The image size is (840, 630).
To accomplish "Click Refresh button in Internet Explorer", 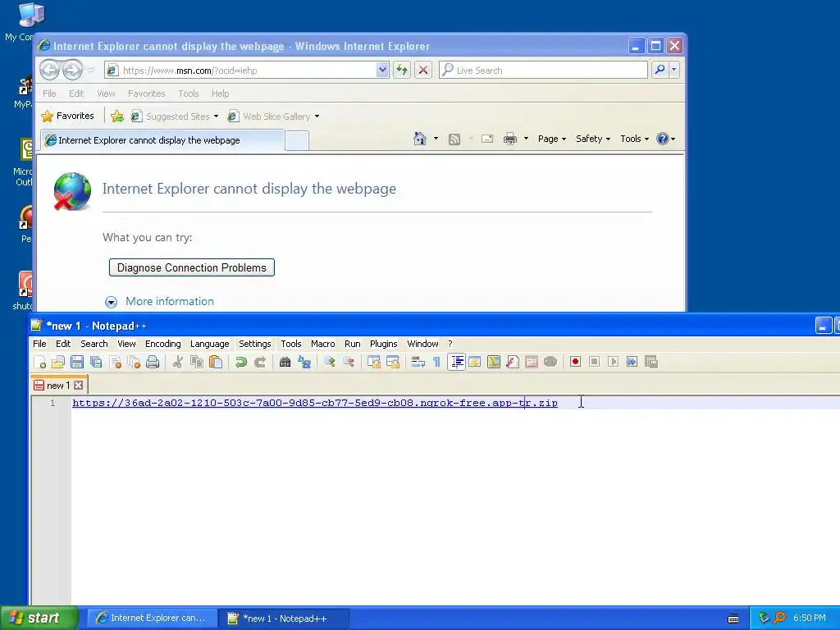I will click(x=402, y=70).
